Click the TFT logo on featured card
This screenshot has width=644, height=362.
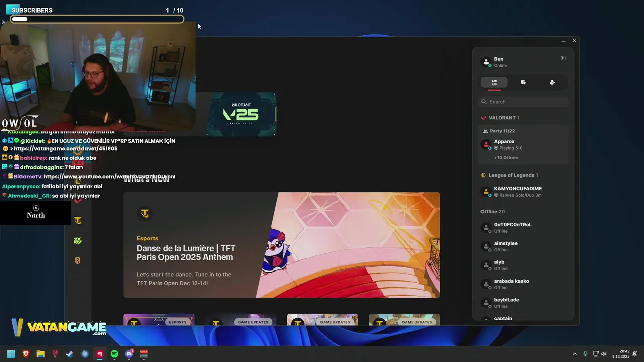tap(145, 214)
